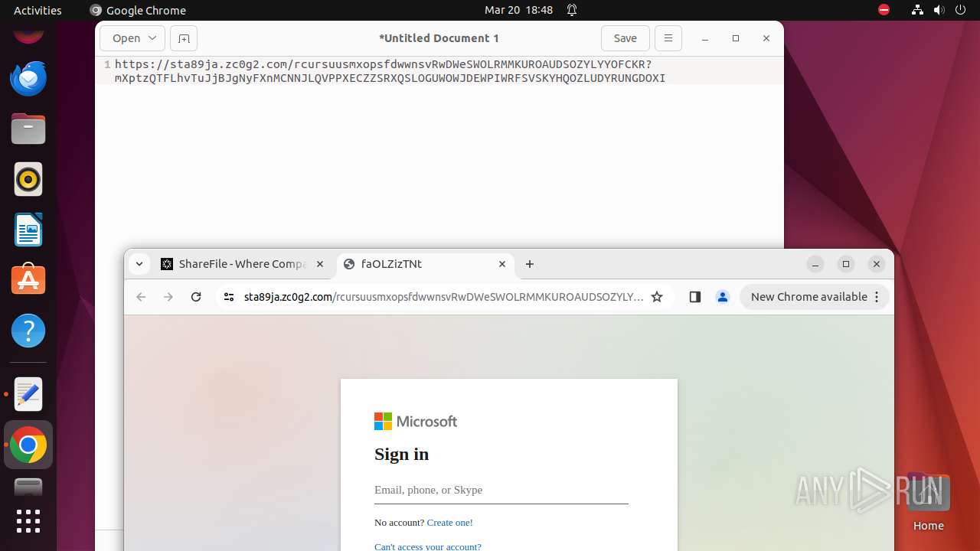Open new tab in Chrome
Screen dimensions: 980x551
click(530, 264)
